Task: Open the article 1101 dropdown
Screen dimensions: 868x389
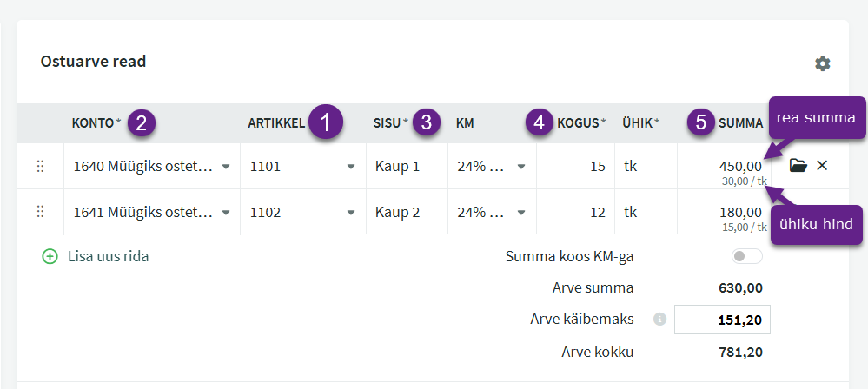Action: click(x=351, y=166)
